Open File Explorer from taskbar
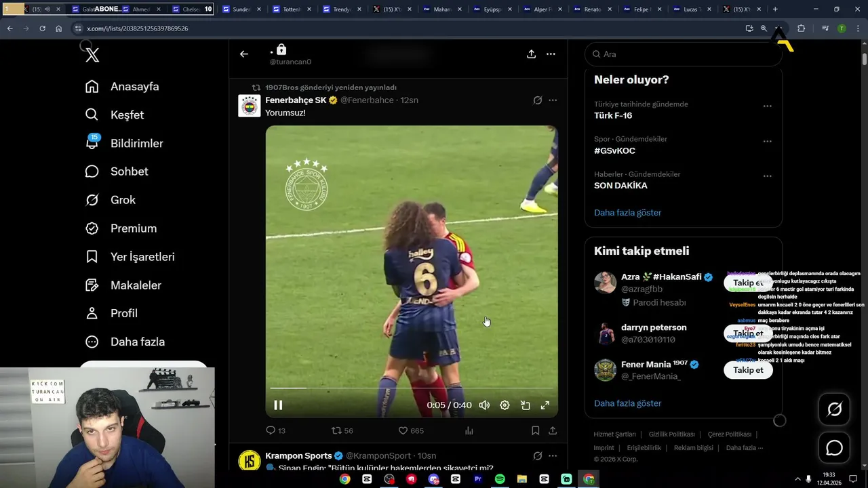Screen dimensions: 868x488 pyautogui.click(x=522, y=479)
